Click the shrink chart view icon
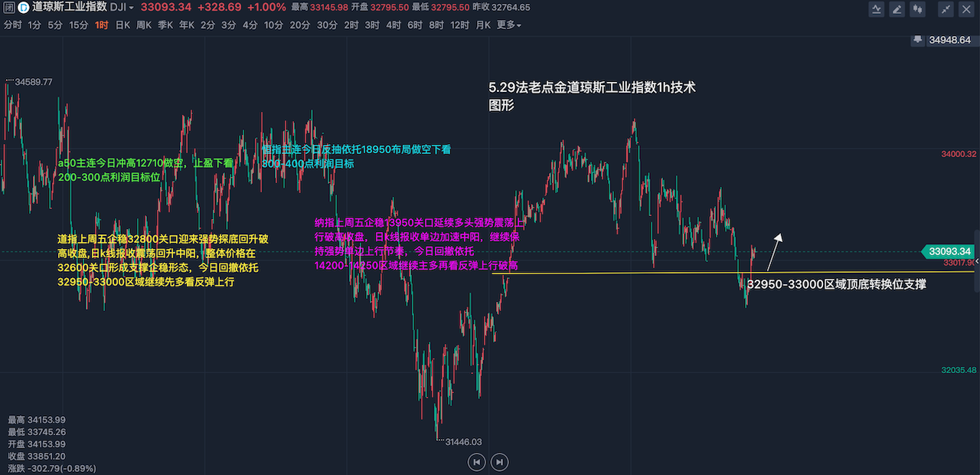The image size is (980, 475). [x=946, y=9]
